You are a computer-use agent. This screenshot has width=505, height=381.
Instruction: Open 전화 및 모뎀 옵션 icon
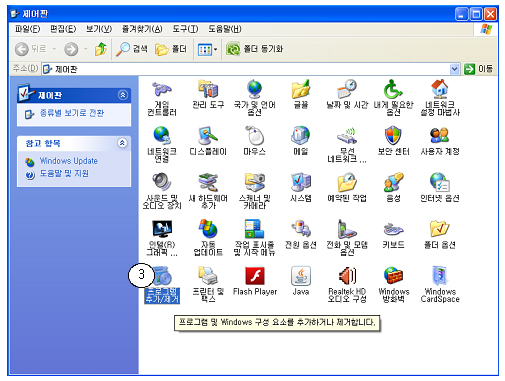[347, 229]
